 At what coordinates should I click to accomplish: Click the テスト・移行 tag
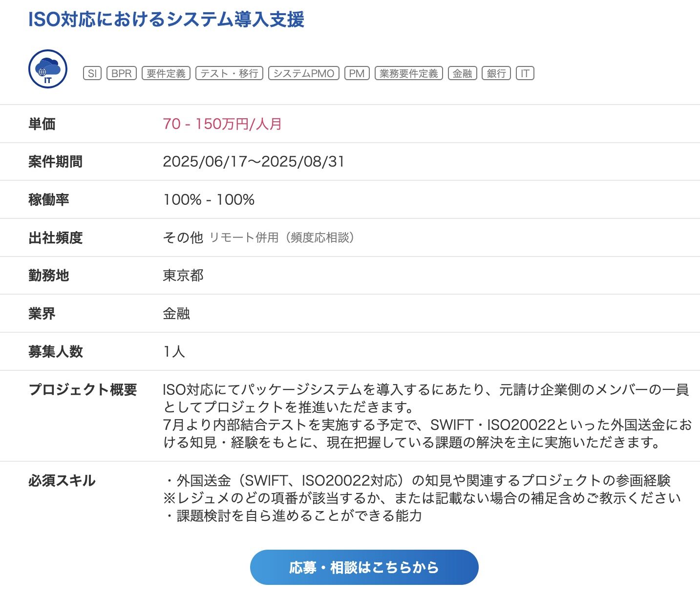[229, 73]
